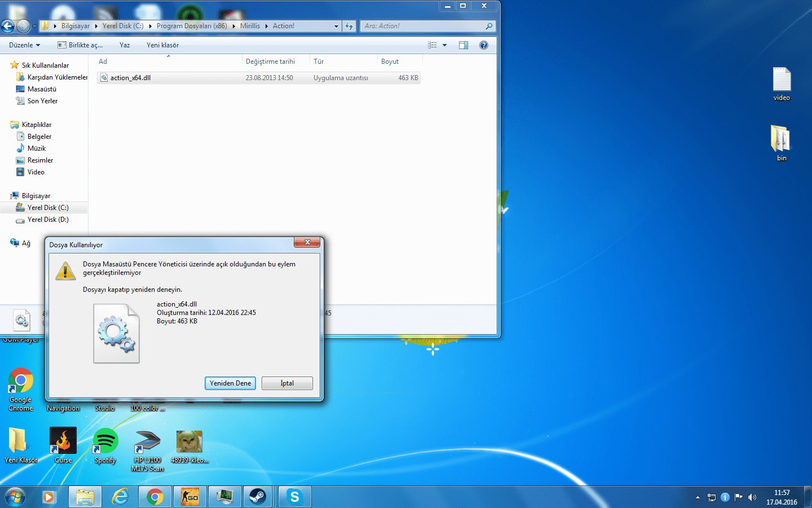Screen dimensions: 812x508
Task: Open the Windows Start menu orb
Action: pyautogui.click(x=15, y=497)
